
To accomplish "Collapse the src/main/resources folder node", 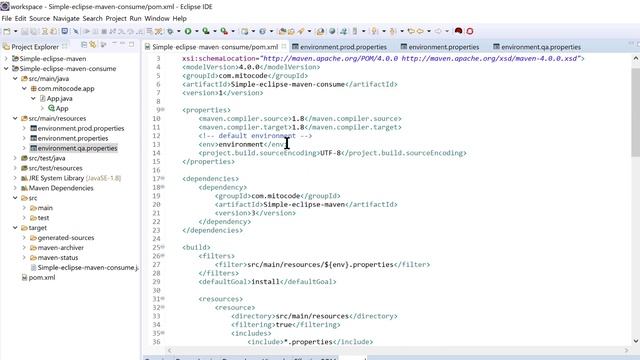I will pyautogui.click(x=15, y=118).
